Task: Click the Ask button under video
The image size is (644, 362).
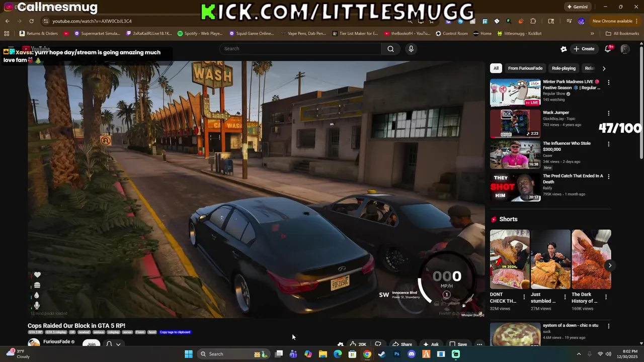Action: click(x=431, y=344)
